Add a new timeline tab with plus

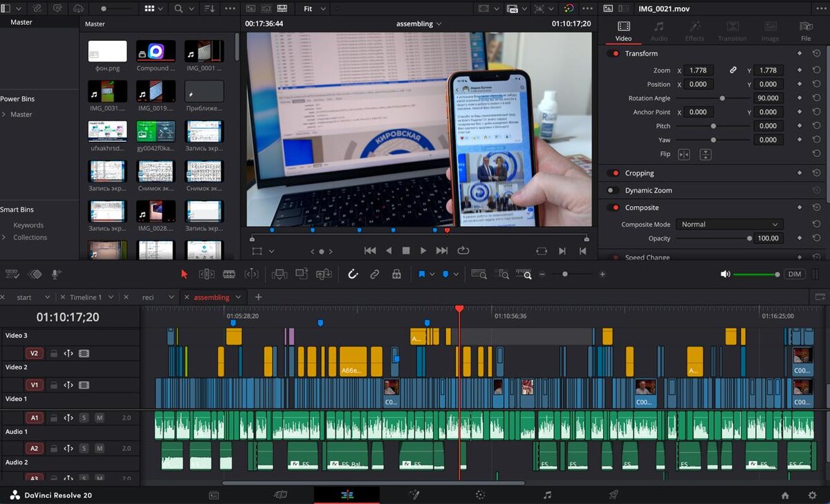tap(259, 297)
